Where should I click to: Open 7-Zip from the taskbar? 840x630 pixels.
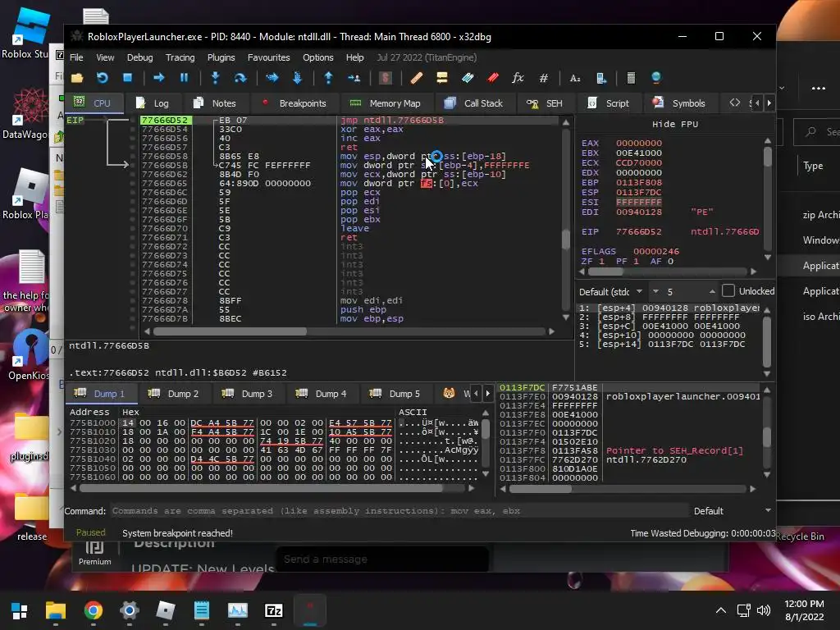(x=274, y=610)
